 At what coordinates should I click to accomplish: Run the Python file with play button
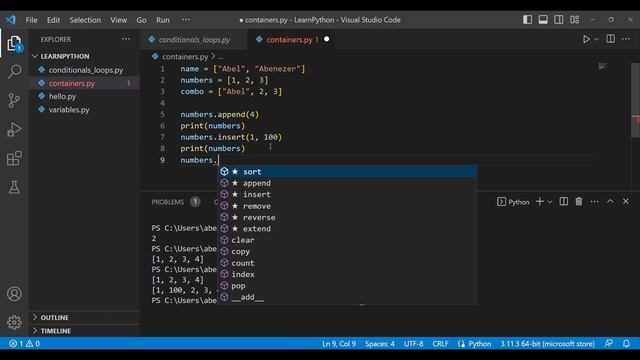[x=586, y=39]
